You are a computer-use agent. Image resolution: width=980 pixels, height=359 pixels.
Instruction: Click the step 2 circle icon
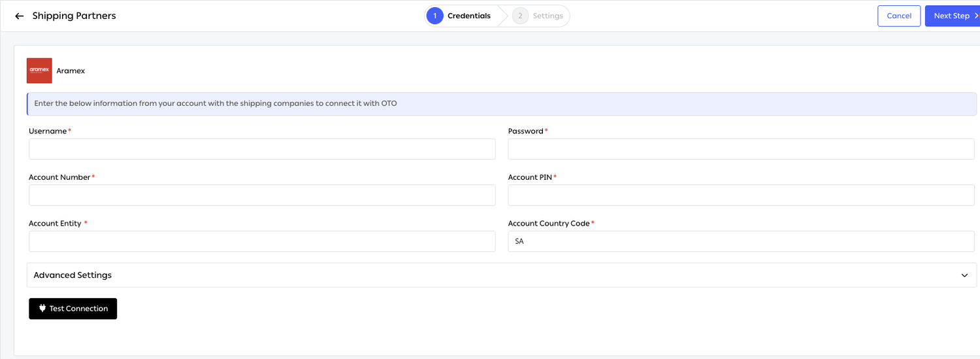coord(520,16)
